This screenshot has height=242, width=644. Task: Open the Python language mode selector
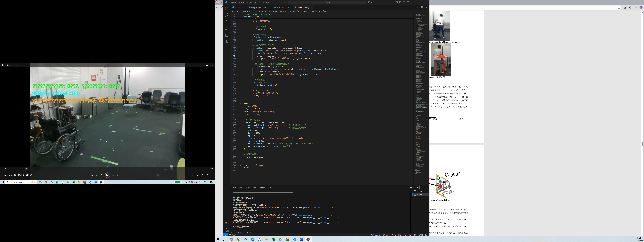tap(410, 235)
